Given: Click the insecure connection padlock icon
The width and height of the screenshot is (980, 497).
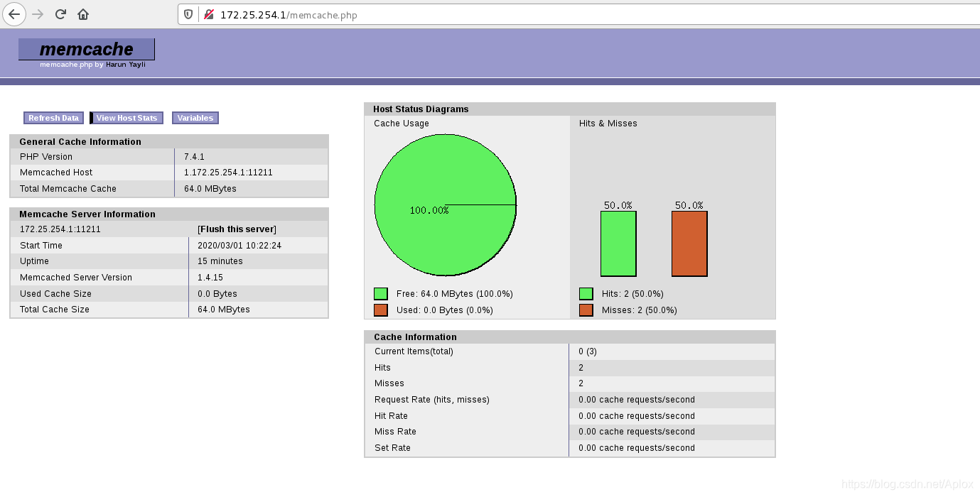Looking at the screenshot, I should pyautogui.click(x=208, y=14).
